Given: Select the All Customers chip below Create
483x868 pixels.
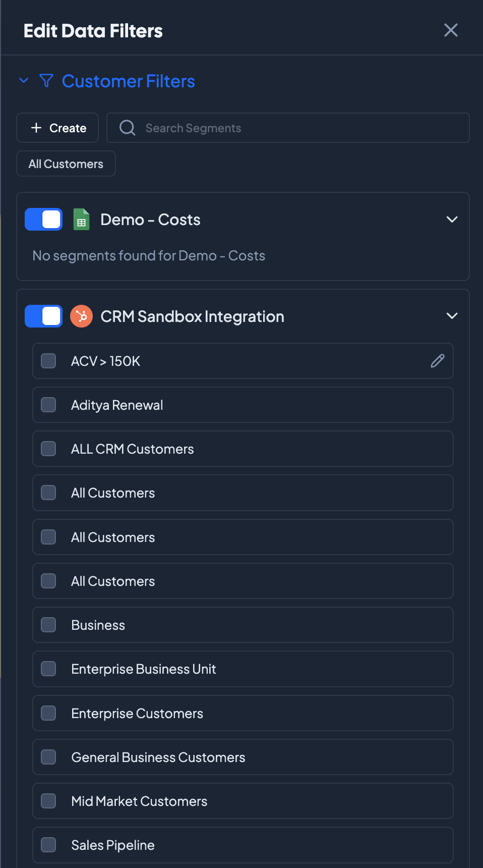Looking at the screenshot, I should point(66,164).
